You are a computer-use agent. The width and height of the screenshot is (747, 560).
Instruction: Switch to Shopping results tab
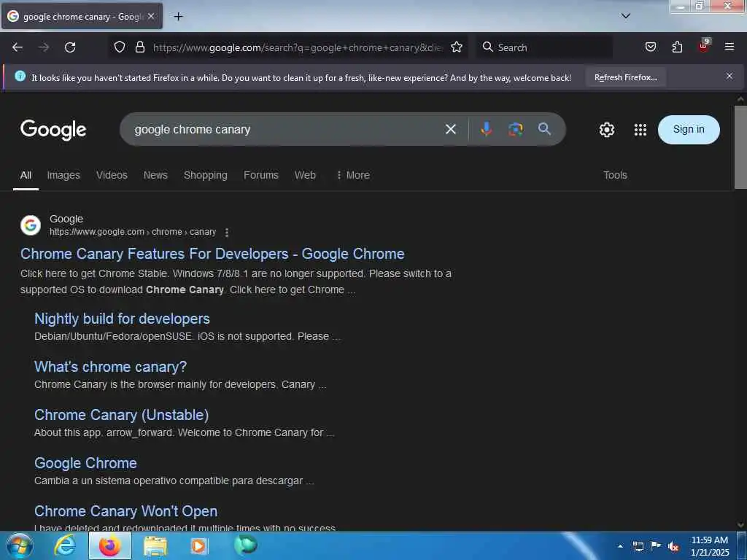point(205,175)
